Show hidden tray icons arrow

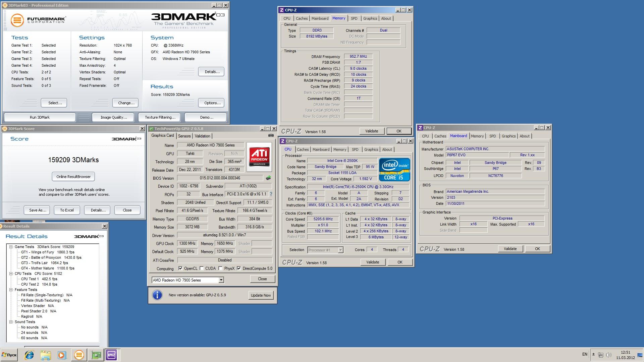(x=593, y=355)
